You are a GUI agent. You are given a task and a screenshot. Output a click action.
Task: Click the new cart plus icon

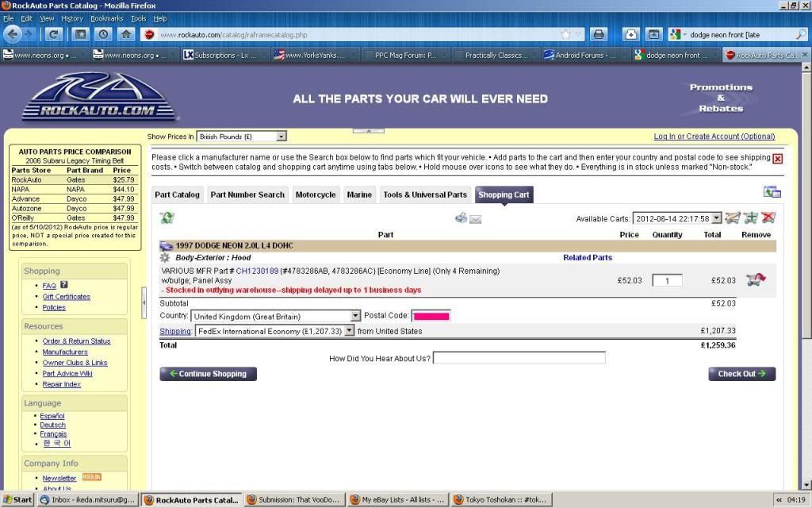(751, 218)
